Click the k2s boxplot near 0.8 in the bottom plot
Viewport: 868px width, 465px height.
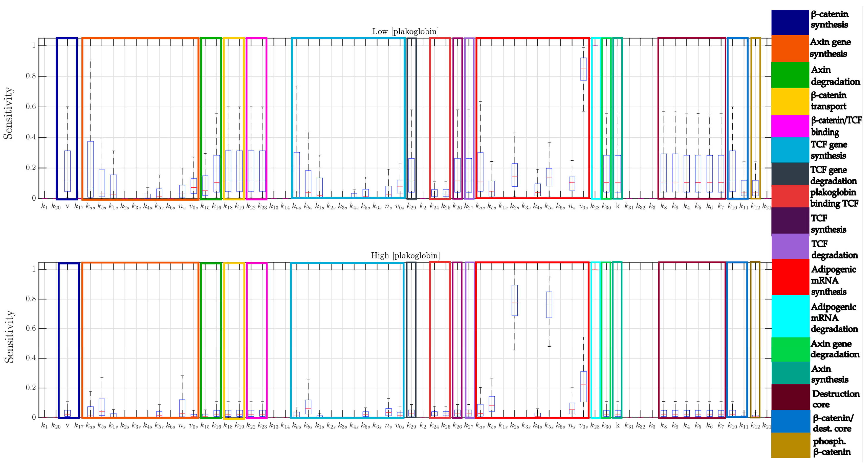515,300
